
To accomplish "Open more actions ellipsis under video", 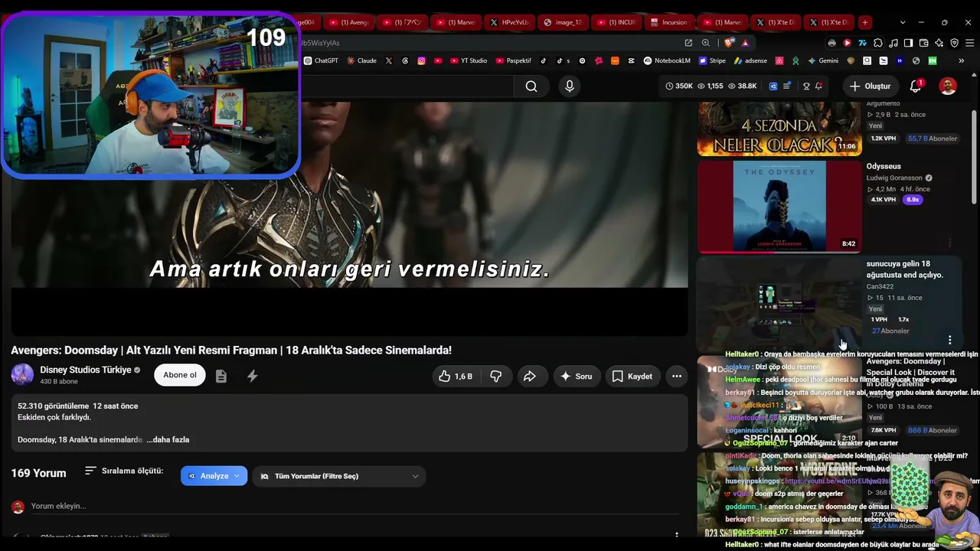I will point(677,377).
